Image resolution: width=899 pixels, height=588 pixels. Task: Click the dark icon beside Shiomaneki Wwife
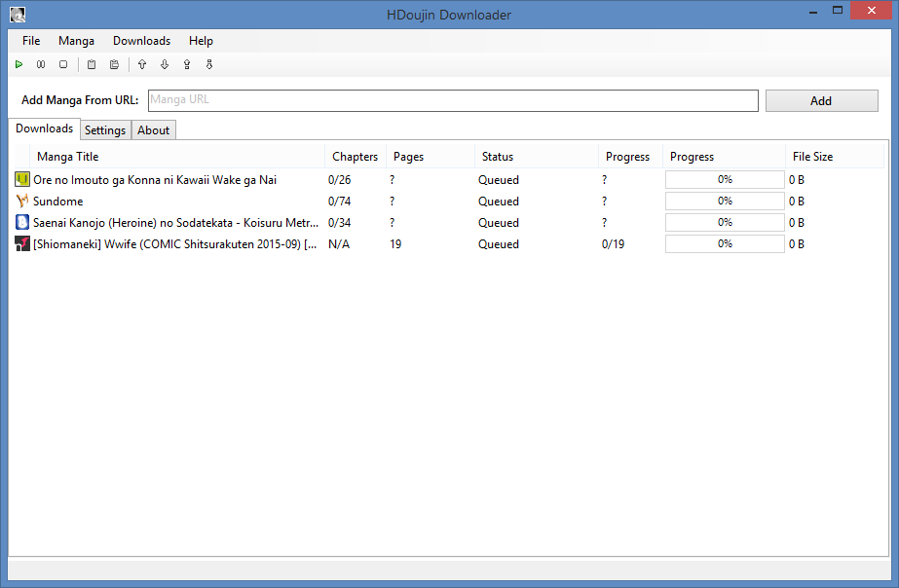tap(21, 243)
